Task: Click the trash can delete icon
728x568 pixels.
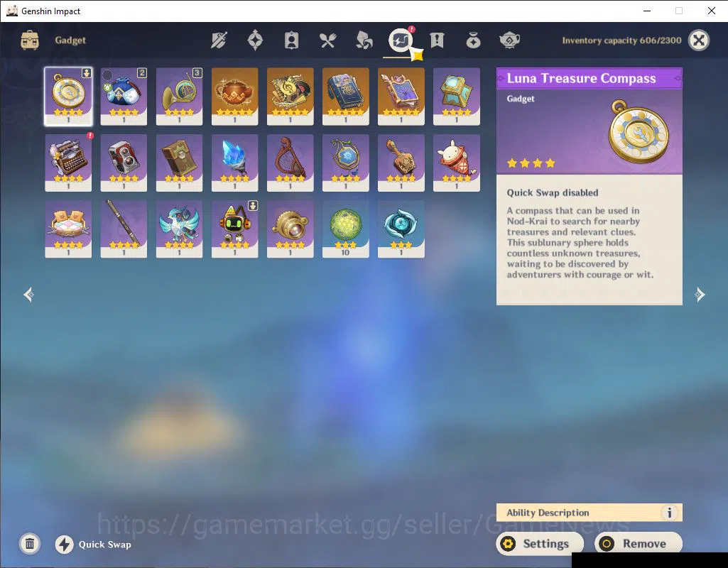Action: 30,544
